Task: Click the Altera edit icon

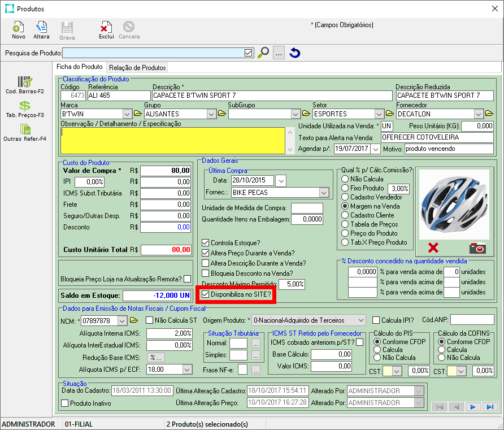Action: point(41,27)
